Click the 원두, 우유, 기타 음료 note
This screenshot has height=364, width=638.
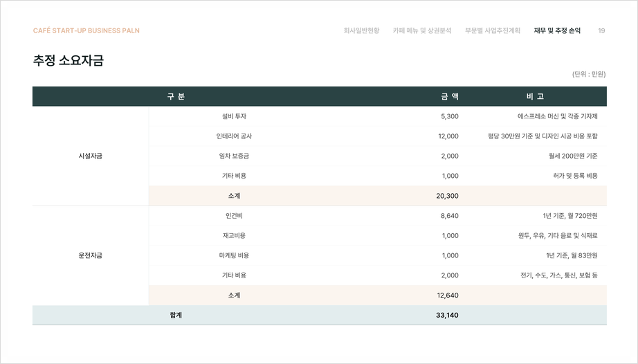click(x=558, y=235)
